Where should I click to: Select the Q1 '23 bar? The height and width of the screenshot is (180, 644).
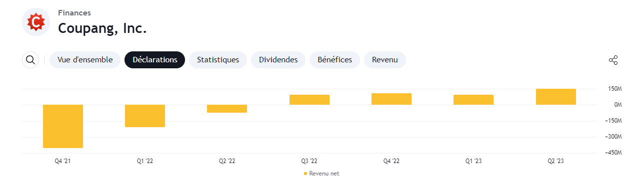click(473, 100)
